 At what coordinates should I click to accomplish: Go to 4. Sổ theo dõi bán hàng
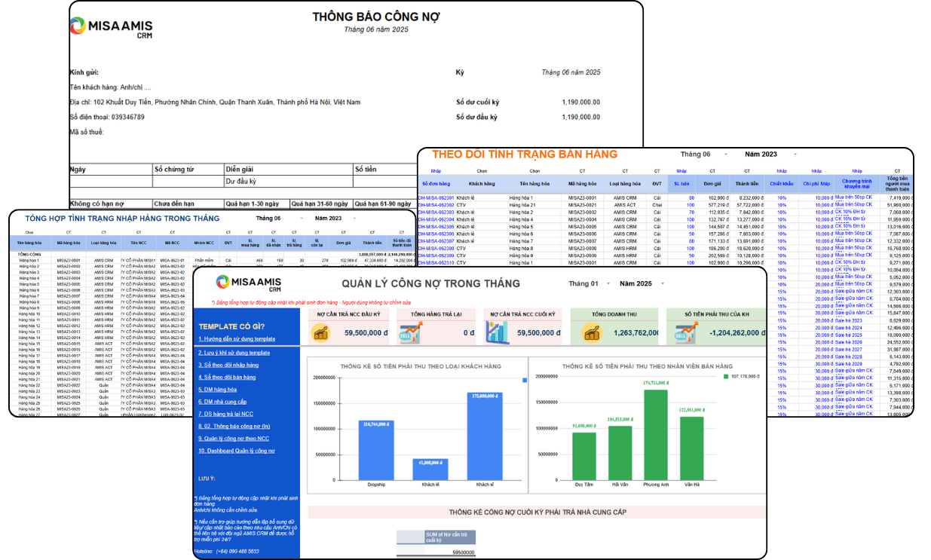pos(227,377)
